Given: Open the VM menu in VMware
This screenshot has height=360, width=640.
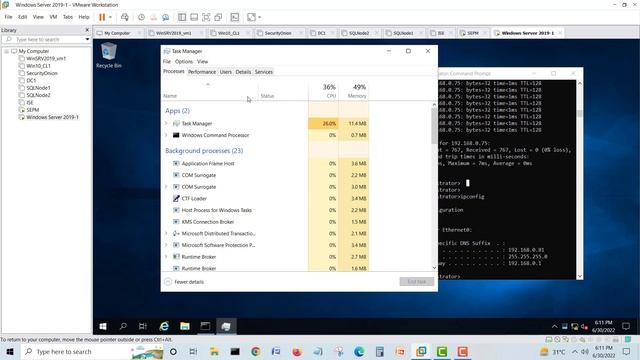Looking at the screenshot, I should [x=53, y=17].
